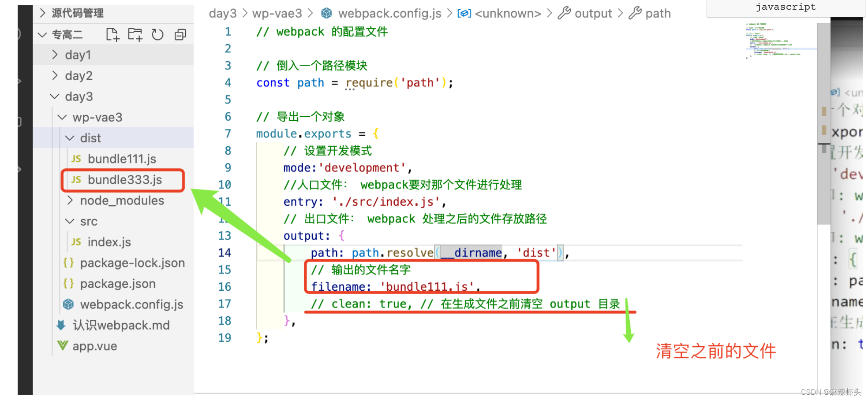Expand the day2 folder chevron
Screen dimensions: 868x400
[55, 75]
